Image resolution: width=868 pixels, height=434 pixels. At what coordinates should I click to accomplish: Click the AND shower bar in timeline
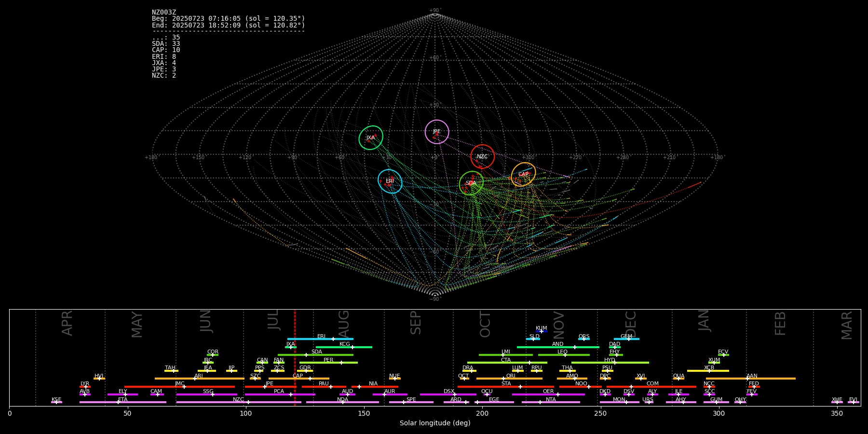(558, 347)
